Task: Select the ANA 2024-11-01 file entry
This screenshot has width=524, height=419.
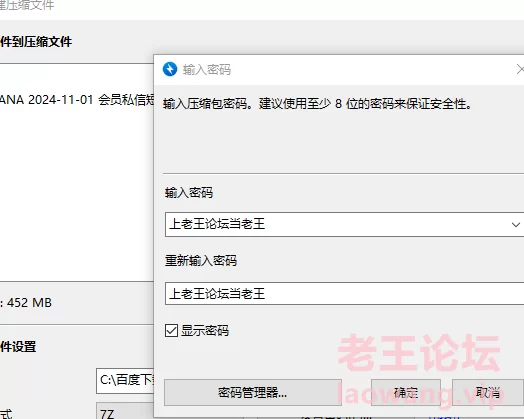Action: [77, 100]
